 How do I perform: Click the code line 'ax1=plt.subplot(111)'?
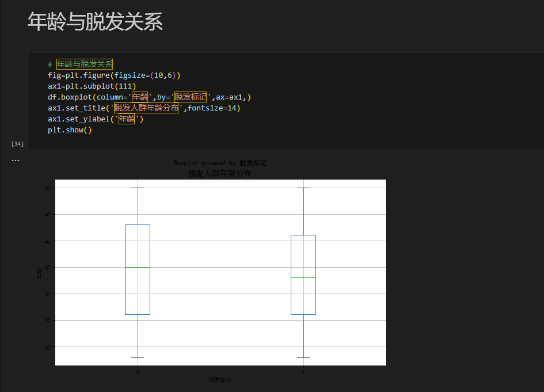(92, 86)
